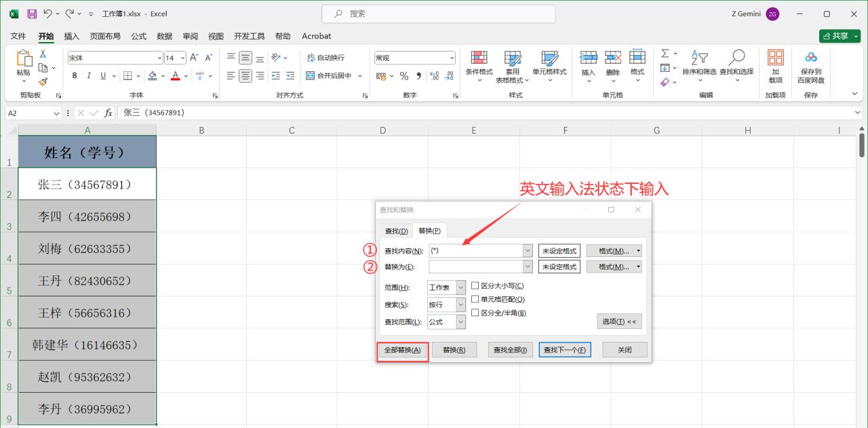868x428 pixels.
Task: Increase font size with the larger A icon
Action: pyautogui.click(x=194, y=58)
